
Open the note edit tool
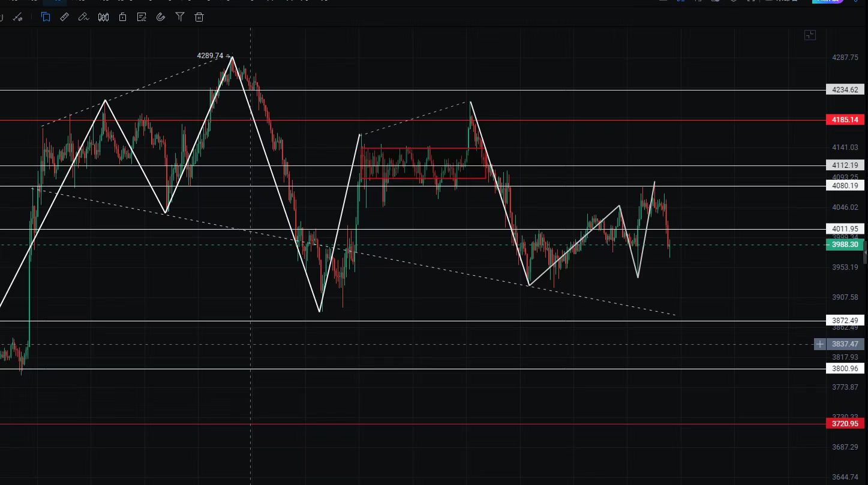(x=142, y=17)
